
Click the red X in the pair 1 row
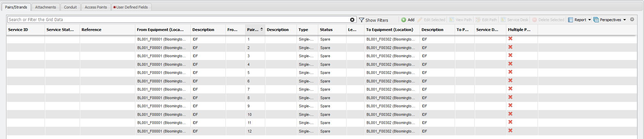tap(510, 39)
